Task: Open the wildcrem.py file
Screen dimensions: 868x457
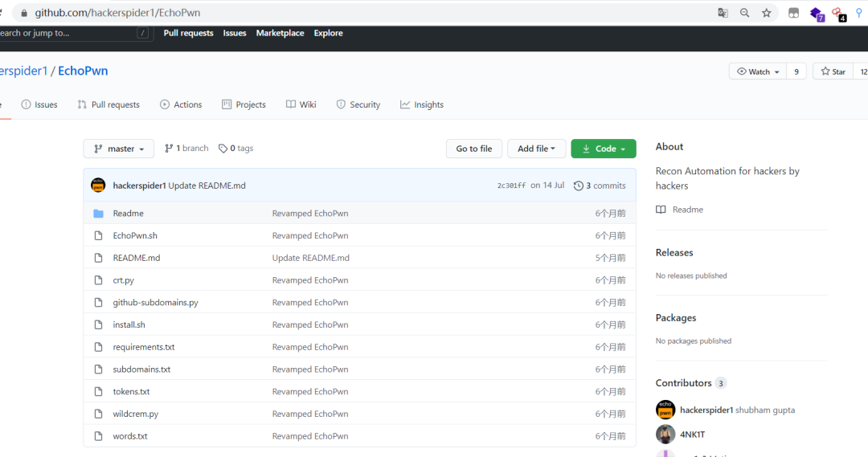Action: click(136, 414)
